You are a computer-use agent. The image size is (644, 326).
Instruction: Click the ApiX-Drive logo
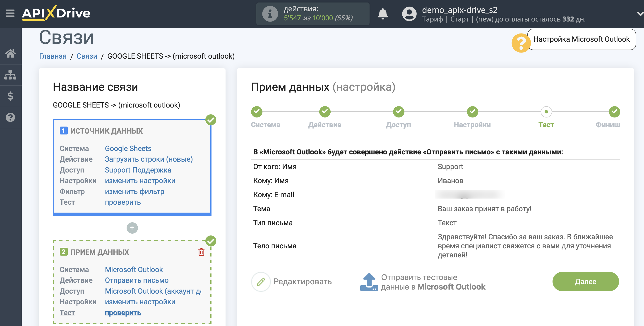pos(56,13)
